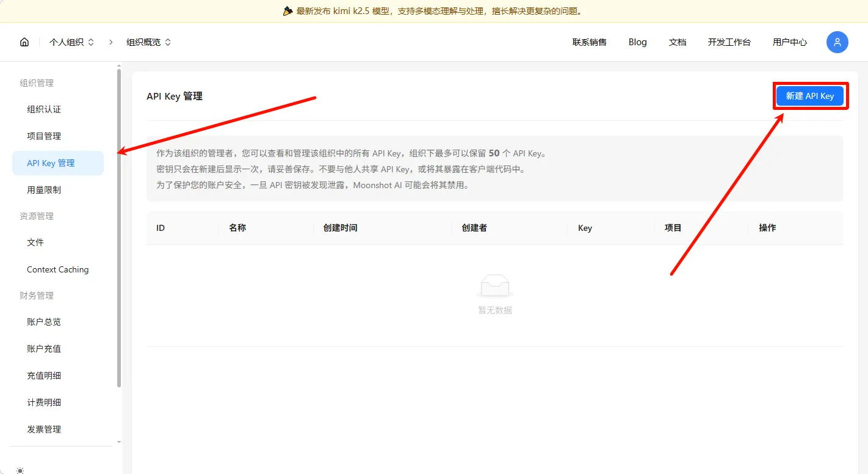Open 文件 under 资源管理
This screenshot has width=868, height=474.
pos(35,242)
